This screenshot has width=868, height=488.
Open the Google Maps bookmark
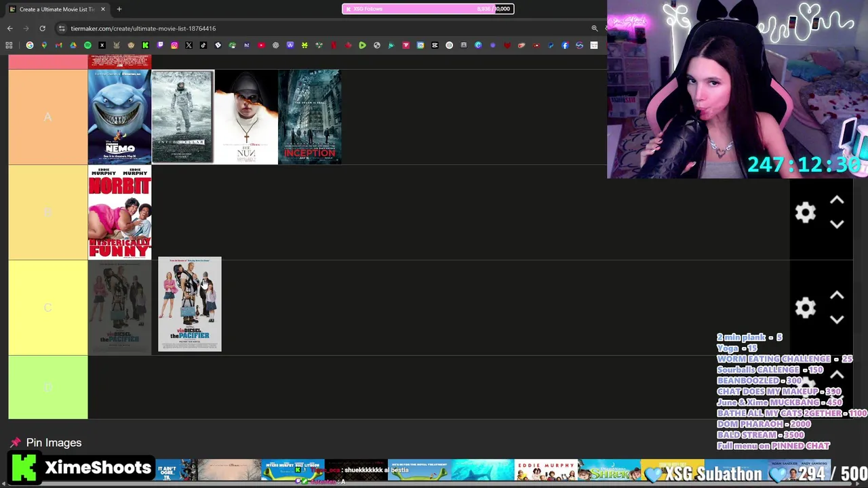click(44, 45)
